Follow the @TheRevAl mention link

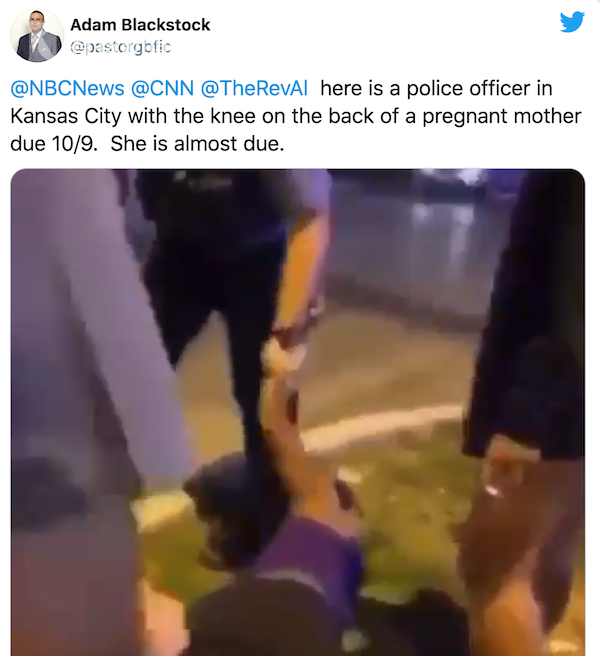click(x=254, y=88)
